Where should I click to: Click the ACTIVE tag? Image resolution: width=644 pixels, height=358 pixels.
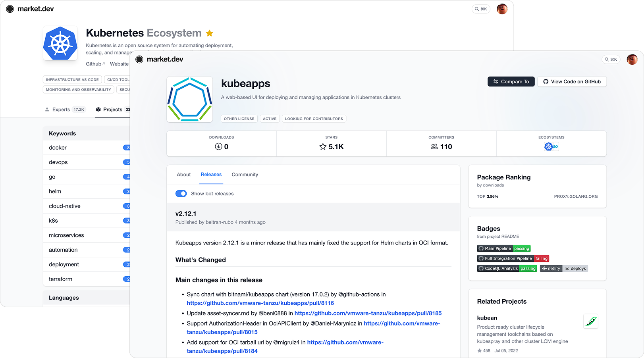click(x=270, y=119)
